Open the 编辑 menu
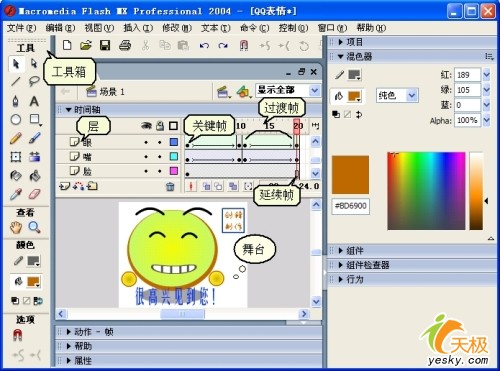The image size is (500, 371). click(60, 28)
